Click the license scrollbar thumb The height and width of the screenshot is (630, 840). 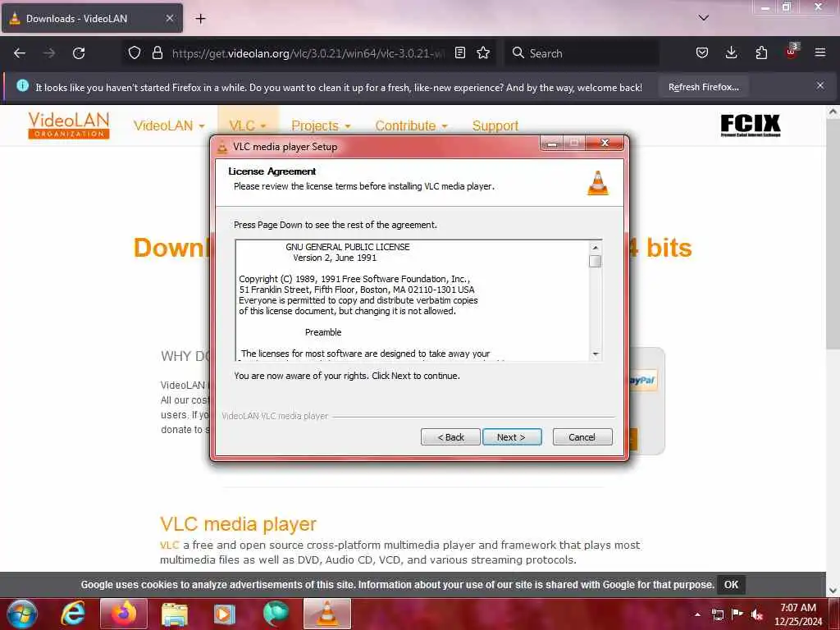point(595,261)
